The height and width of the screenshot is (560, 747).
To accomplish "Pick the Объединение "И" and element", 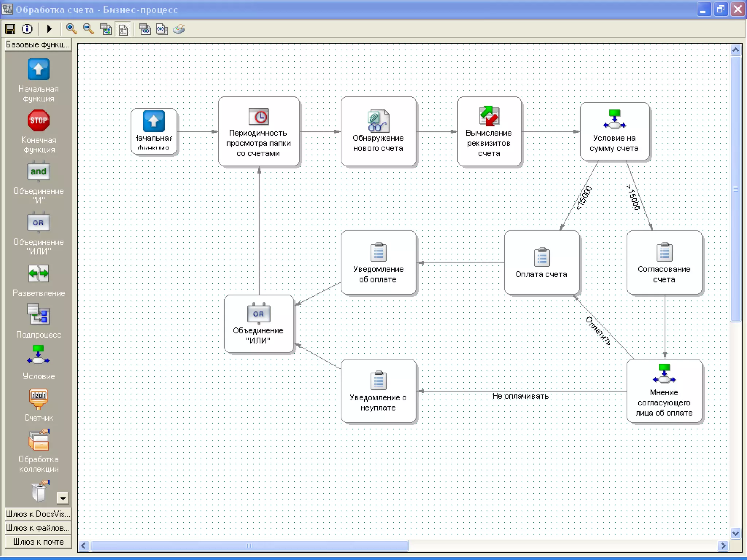I will [38, 172].
